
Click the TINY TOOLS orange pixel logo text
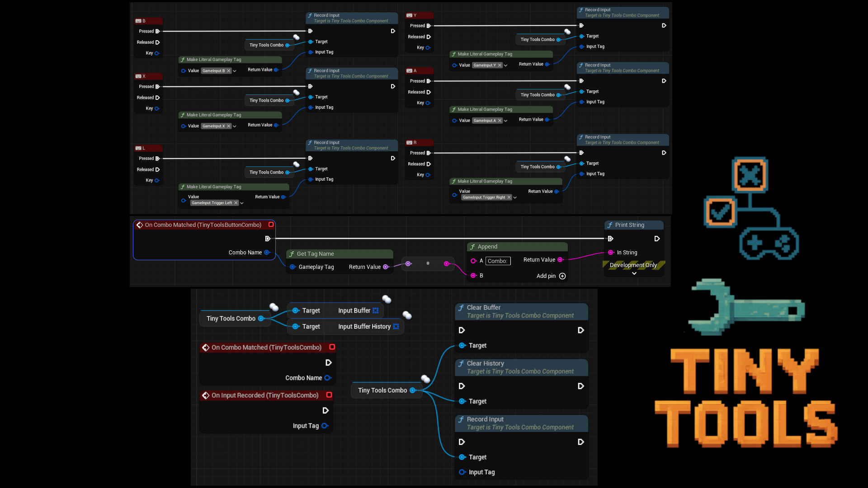[x=746, y=398]
